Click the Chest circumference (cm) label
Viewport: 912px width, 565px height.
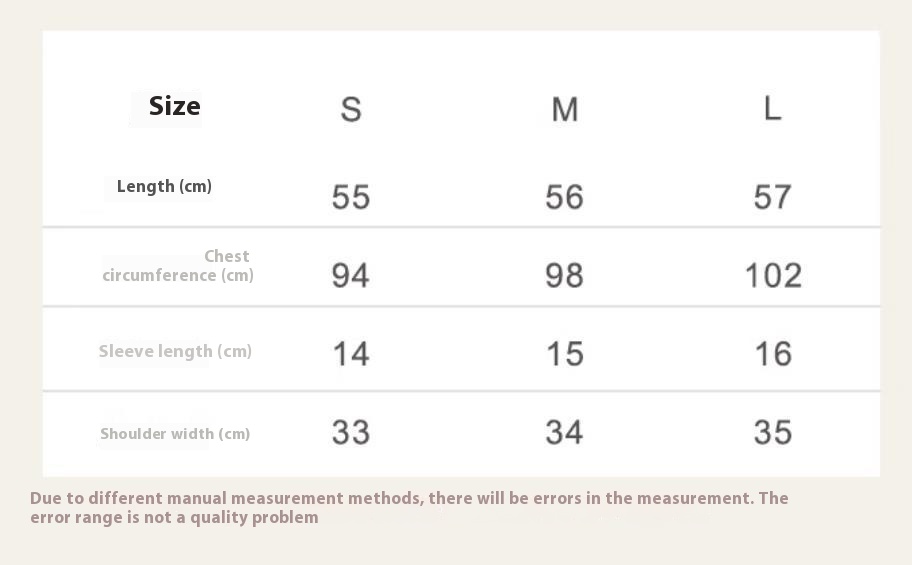[178, 266]
